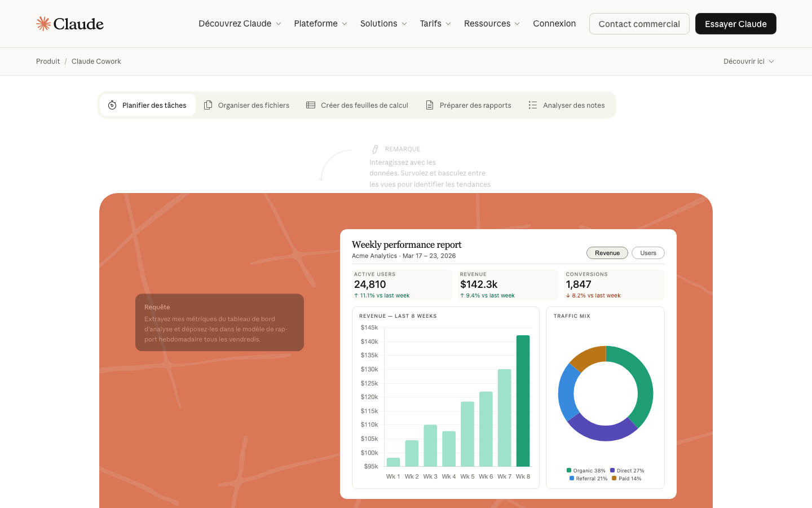The height and width of the screenshot is (508, 812).
Task: Click the spreadsheet icon beside Créer des feuilles
Action: [x=311, y=105]
